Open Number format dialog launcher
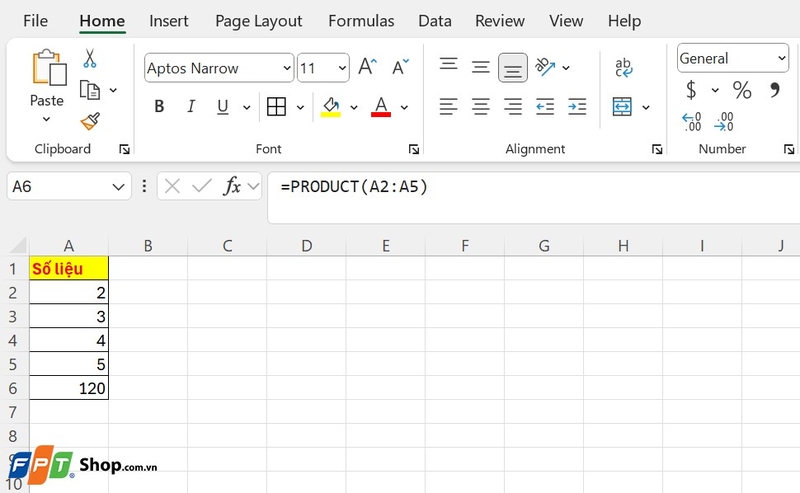 tap(789, 149)
